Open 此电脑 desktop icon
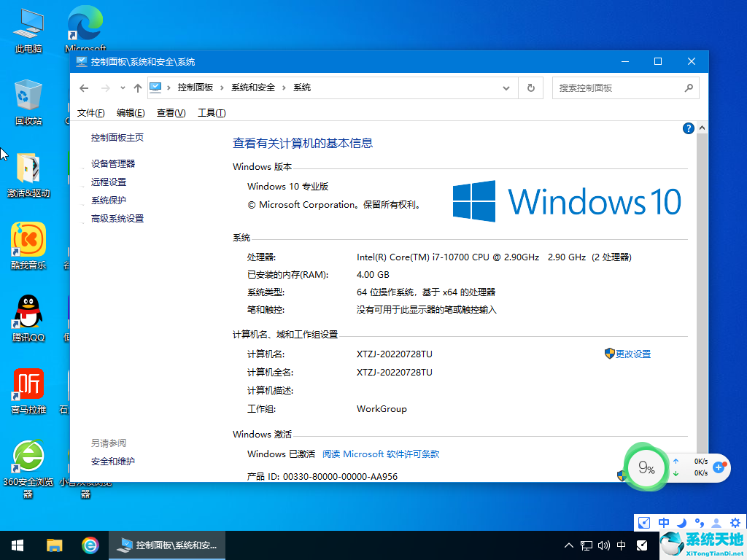747x560 pixels. pyautogui.click(x=28, y=31)
